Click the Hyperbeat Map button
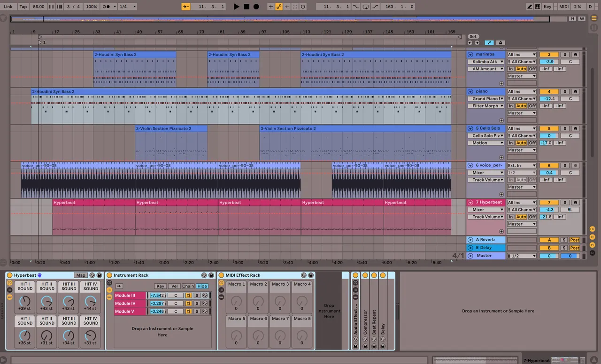Screen dimensions: 601x364 tap(81, 275)
